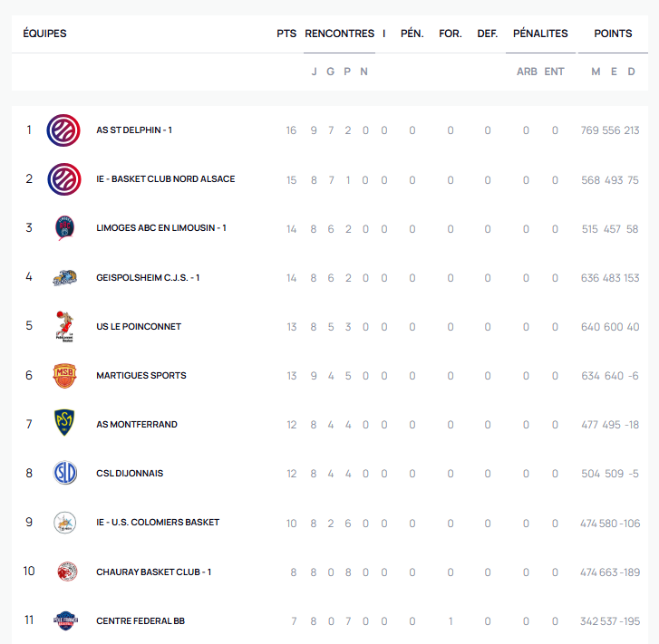This screenshot has height=644, width=659.
Task: Click the Limoges ABC team logo
Action: coord(63,228)
